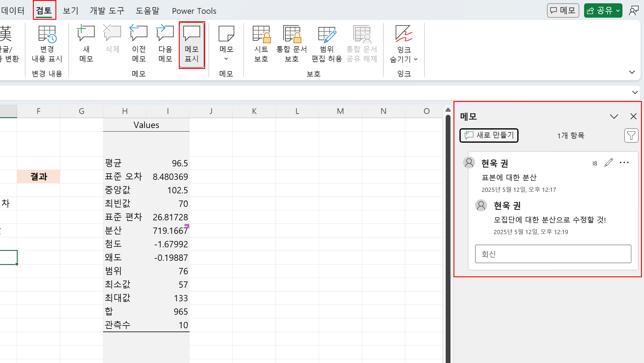Toggle the Show Memos (메모 표시) button

tap(192, 45)
